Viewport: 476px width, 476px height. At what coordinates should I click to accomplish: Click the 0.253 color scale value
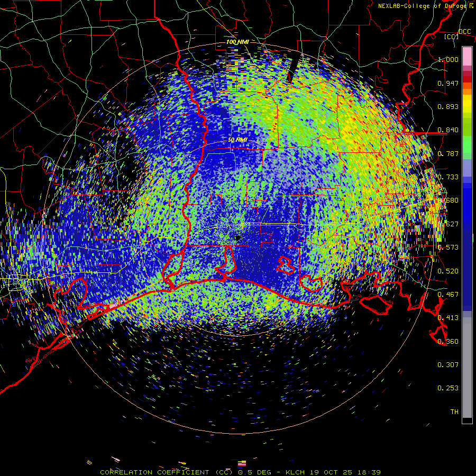coord(448,388)
